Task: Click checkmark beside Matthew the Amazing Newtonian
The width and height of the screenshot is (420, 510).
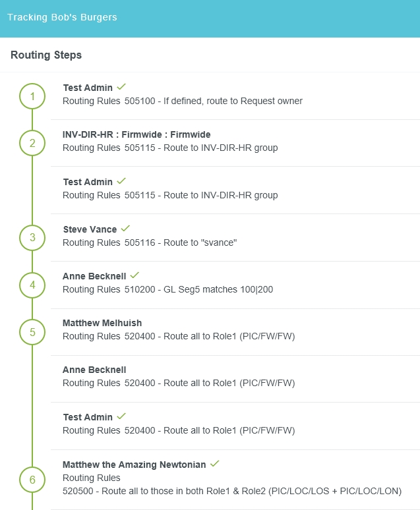Action: point(214,464)
